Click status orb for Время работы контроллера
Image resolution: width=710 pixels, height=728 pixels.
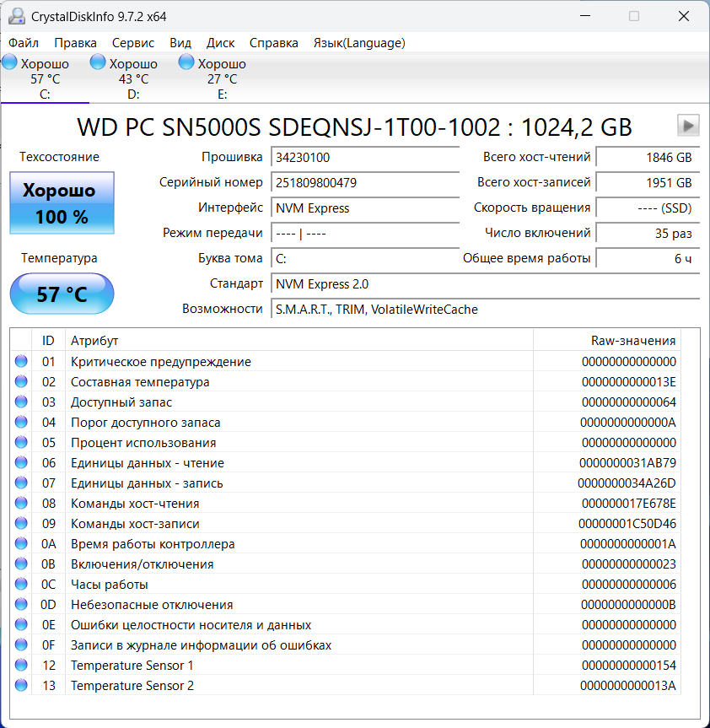point(21,543)
